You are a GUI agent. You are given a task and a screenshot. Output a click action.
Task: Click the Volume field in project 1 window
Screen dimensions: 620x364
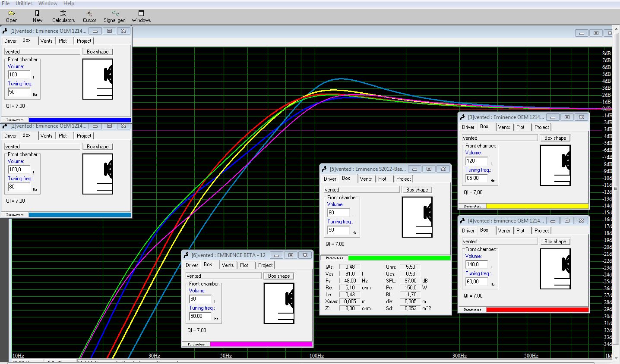click(19, 75)
